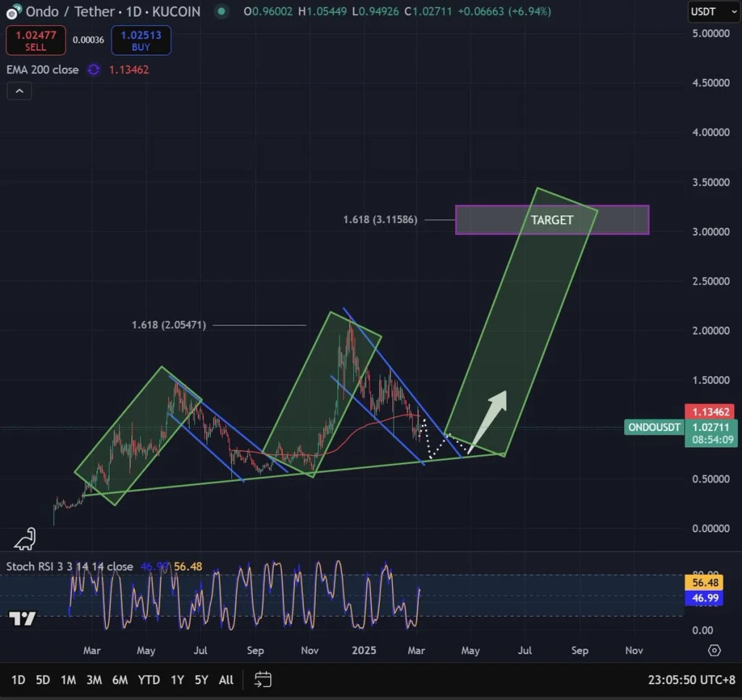Click the 1.02477 SELL button
Screen dimensions: 742x700
(x=36, y=41)
